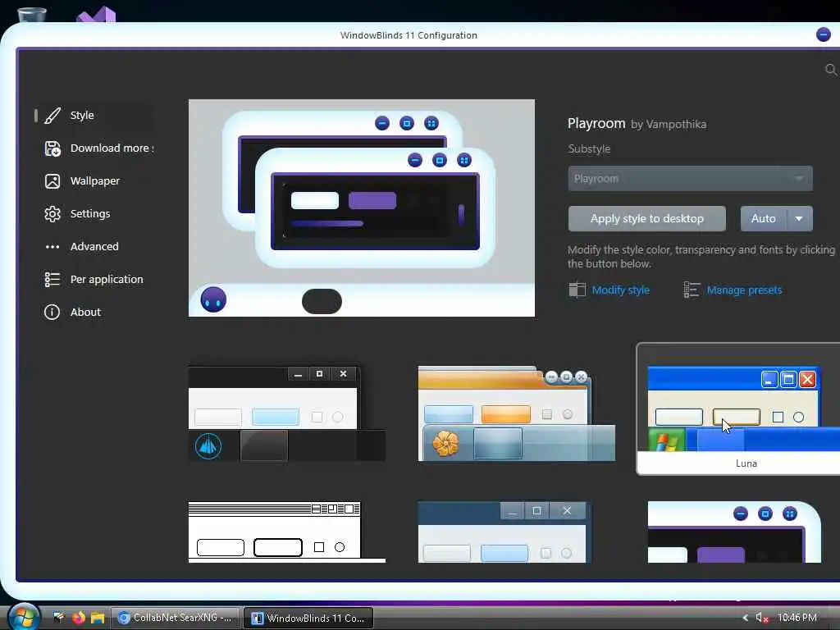Switch to CollabNet SearXNG taskbar window
The height and width of the screenshot is (630, 840).
[x=176, y=618]
